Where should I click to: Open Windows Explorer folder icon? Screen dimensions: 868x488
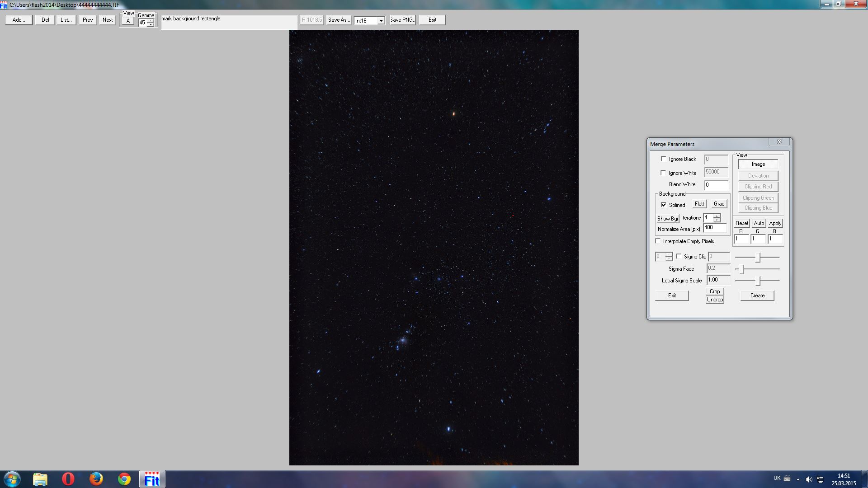40,479
